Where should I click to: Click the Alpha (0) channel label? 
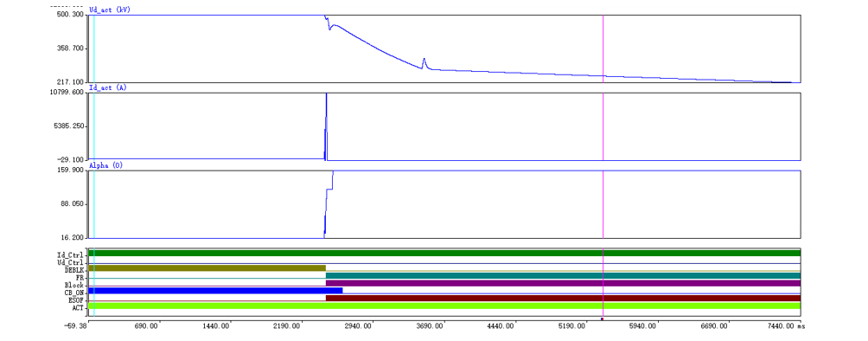tap(105, 166)
